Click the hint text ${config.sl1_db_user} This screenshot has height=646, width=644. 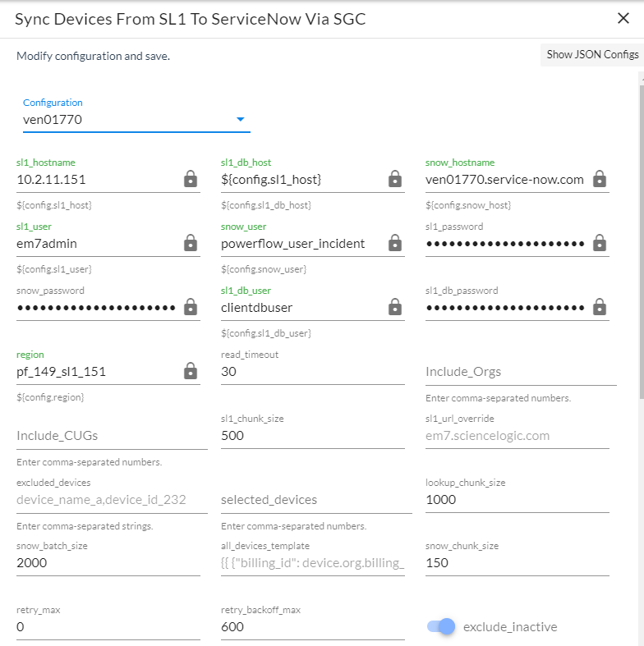point(266,333)
